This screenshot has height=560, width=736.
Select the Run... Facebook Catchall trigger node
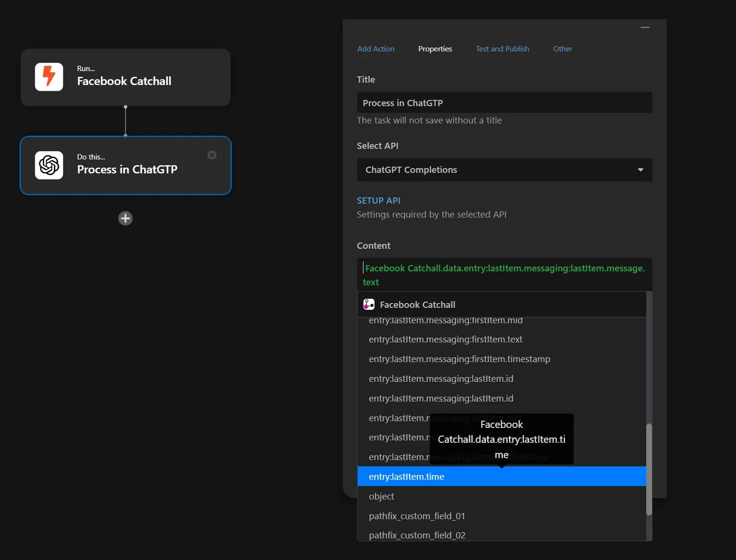125,77
